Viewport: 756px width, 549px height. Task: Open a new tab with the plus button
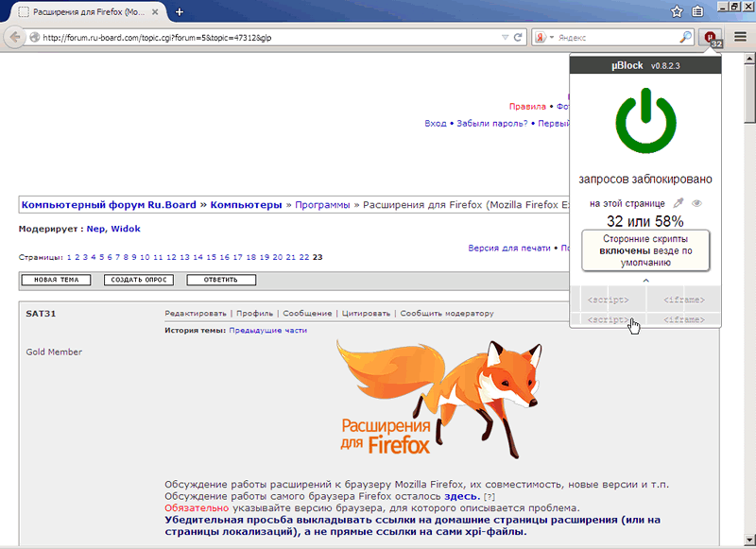tap(180, 12)
